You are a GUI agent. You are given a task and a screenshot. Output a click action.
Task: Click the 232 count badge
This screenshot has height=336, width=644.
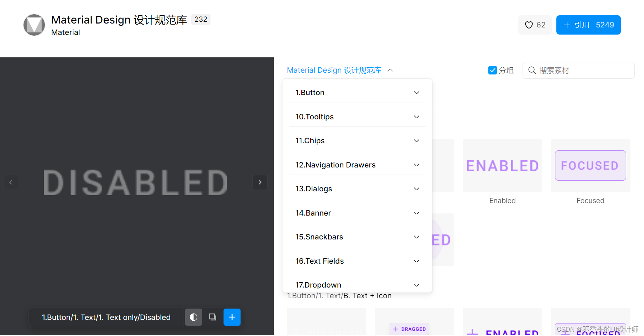point(201,19)
